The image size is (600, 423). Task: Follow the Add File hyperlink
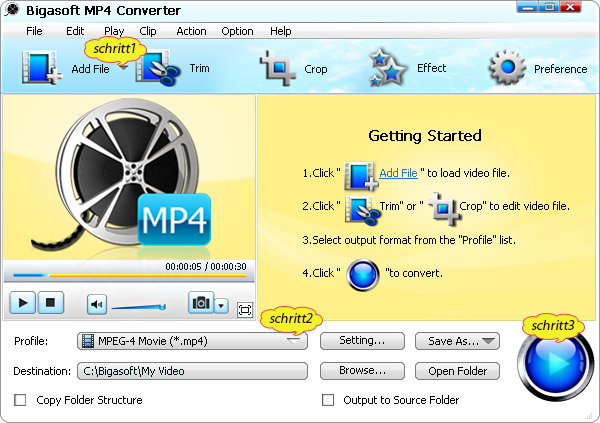(398, 173)
